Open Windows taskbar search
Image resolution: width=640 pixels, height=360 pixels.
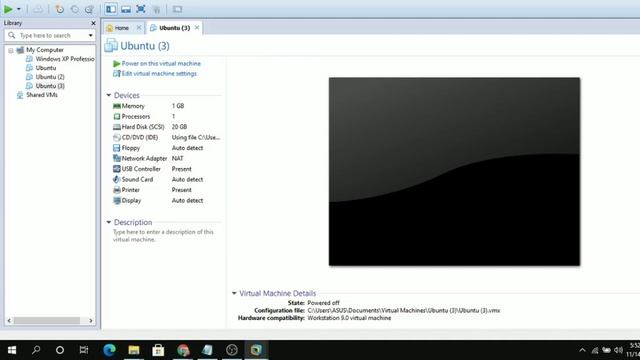(x=36, y=350)
